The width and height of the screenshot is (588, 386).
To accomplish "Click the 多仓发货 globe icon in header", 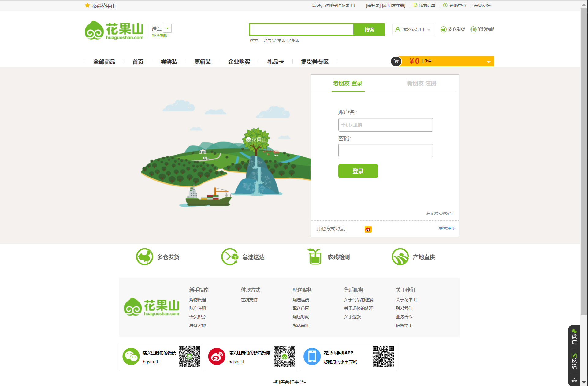I will tap(443, 29).
